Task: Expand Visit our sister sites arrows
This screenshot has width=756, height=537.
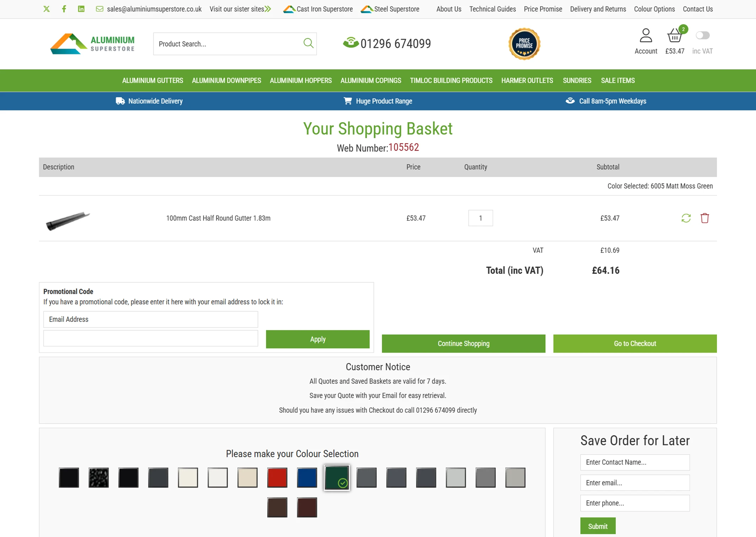Action: 268,9
